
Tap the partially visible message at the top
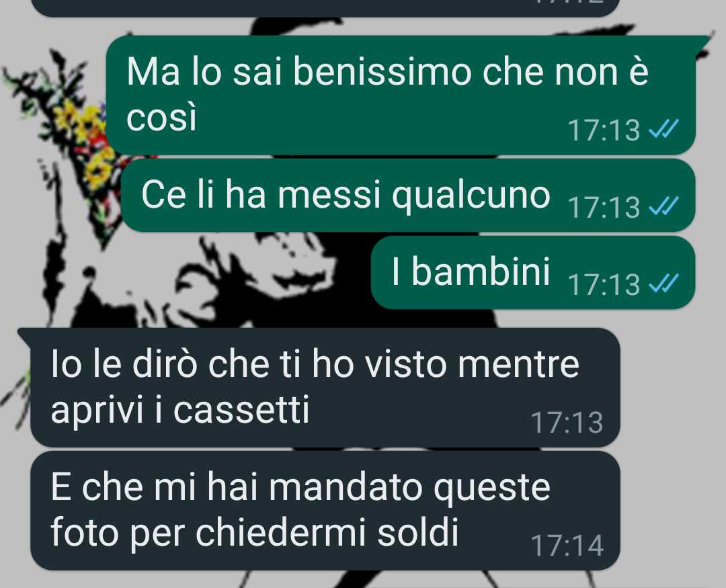(x=325, y=8)
